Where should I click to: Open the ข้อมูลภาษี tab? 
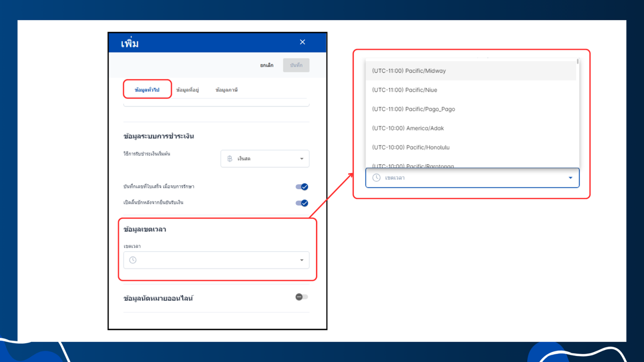tap(226, 90)
